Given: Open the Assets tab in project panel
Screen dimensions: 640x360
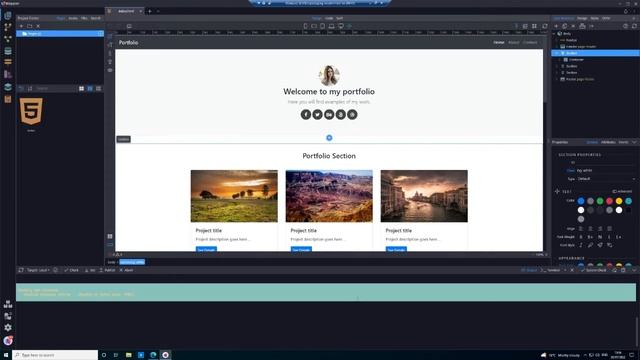Looking at the screenshot, I should (x=73, y=18).
